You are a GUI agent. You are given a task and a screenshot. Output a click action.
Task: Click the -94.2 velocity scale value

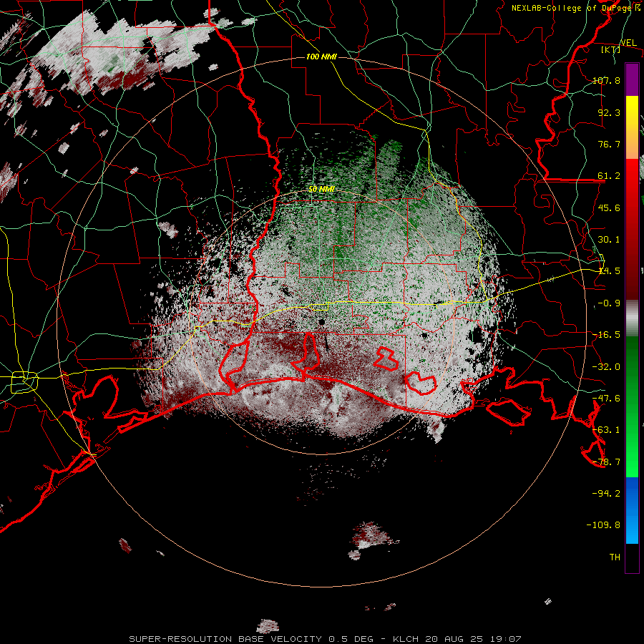606,493
